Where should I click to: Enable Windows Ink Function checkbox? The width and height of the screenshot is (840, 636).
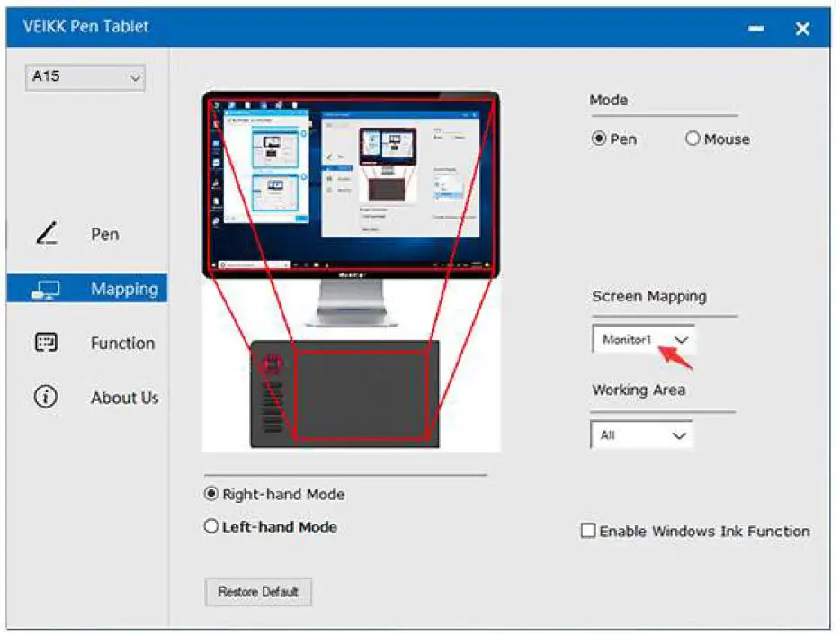click(588, 531)
